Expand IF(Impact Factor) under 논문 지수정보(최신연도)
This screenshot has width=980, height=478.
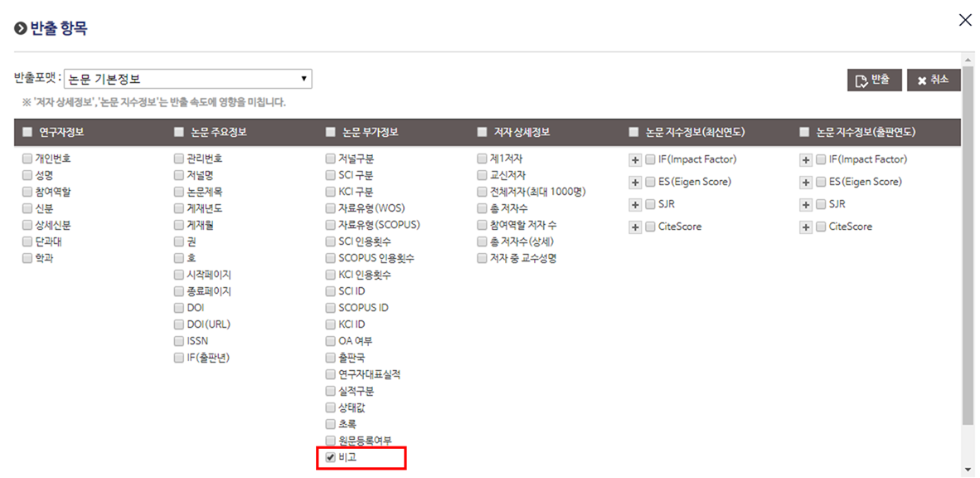636,159
